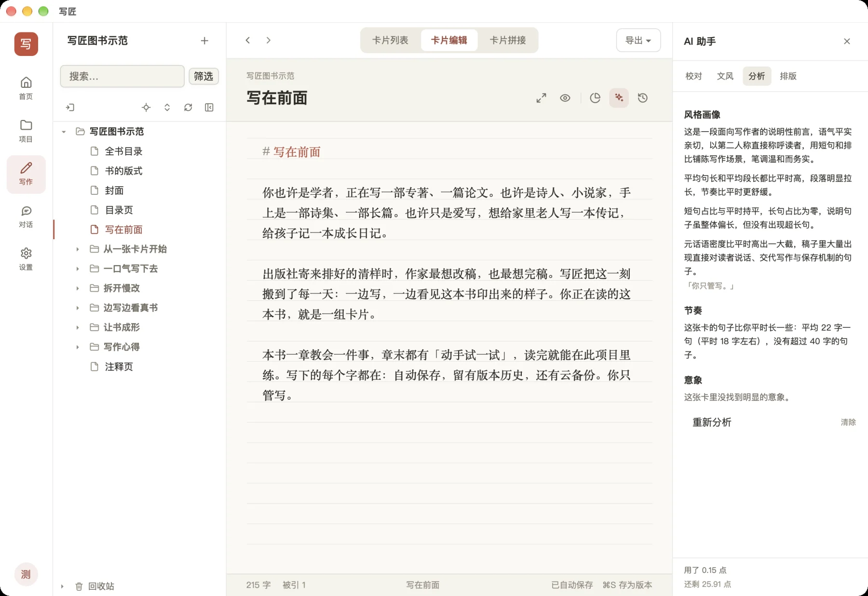Click the red 写 app logo
Viewport: 868px width, 596px height.
26,44
